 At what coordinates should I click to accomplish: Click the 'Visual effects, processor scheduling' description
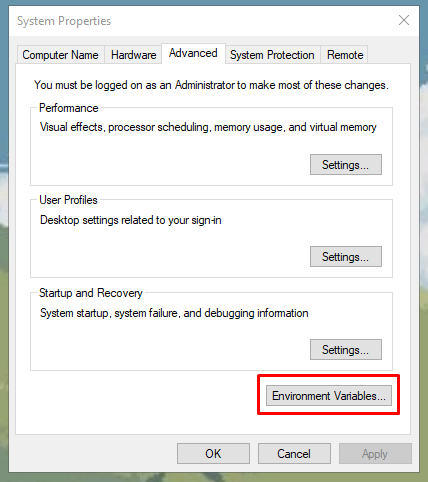coord(208,127)
